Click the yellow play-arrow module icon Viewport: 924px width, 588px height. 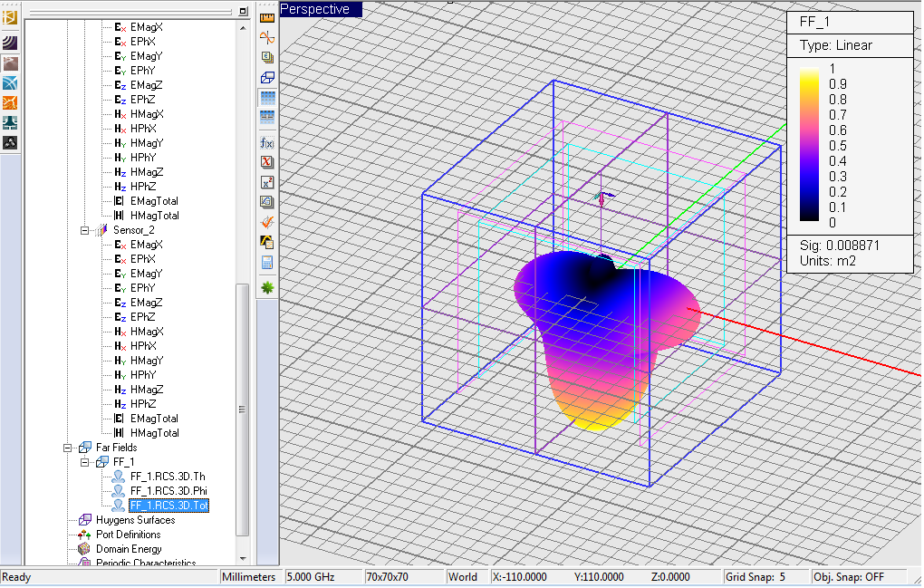tap(10, 18)
